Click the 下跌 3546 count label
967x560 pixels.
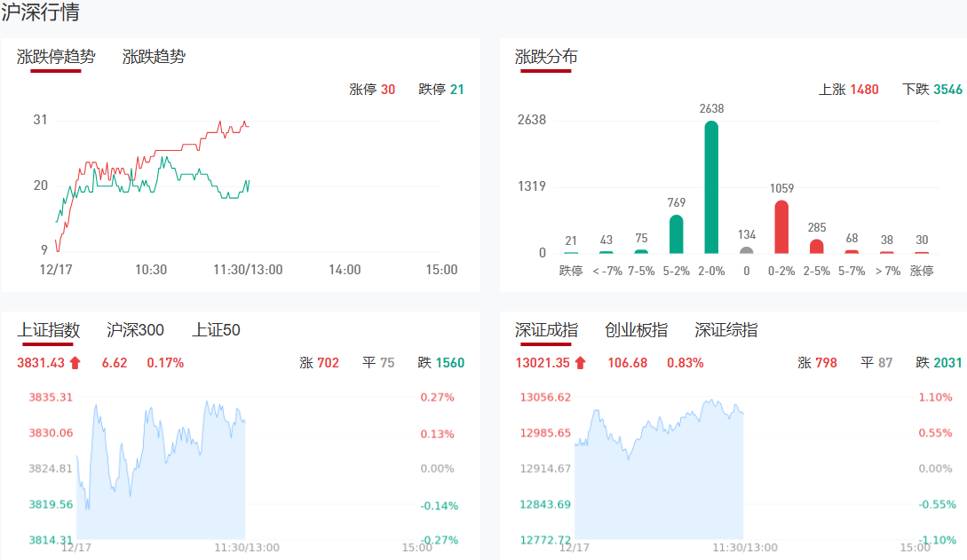[x=931, y=90]
